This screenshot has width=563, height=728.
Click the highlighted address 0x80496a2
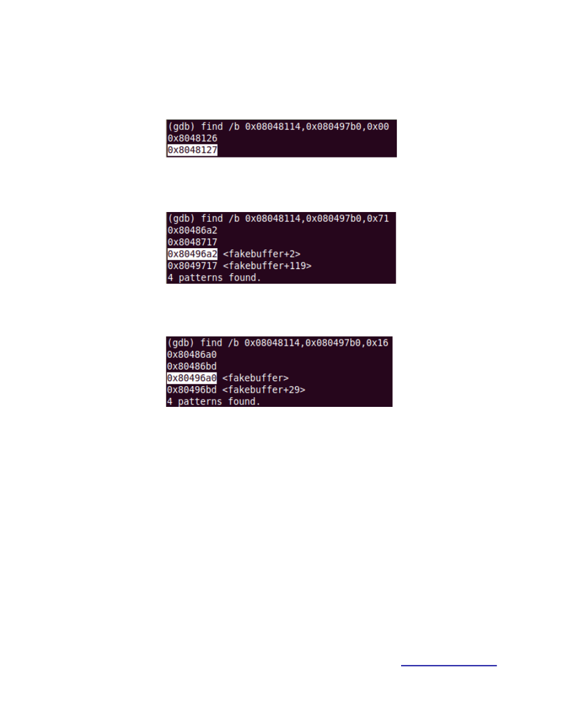tap(193, 254)
